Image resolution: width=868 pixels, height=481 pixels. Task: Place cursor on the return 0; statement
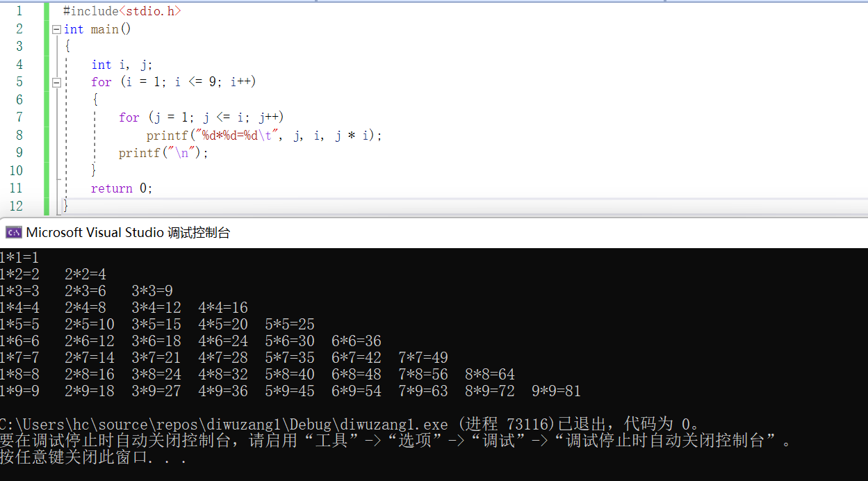click(x=124, y=188)
